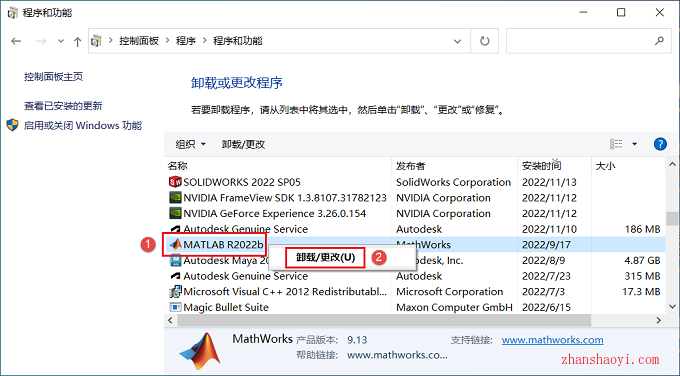Click Microsoft Visual C++ 2012 row icon
680x376 pixels.
coord(175,291)
